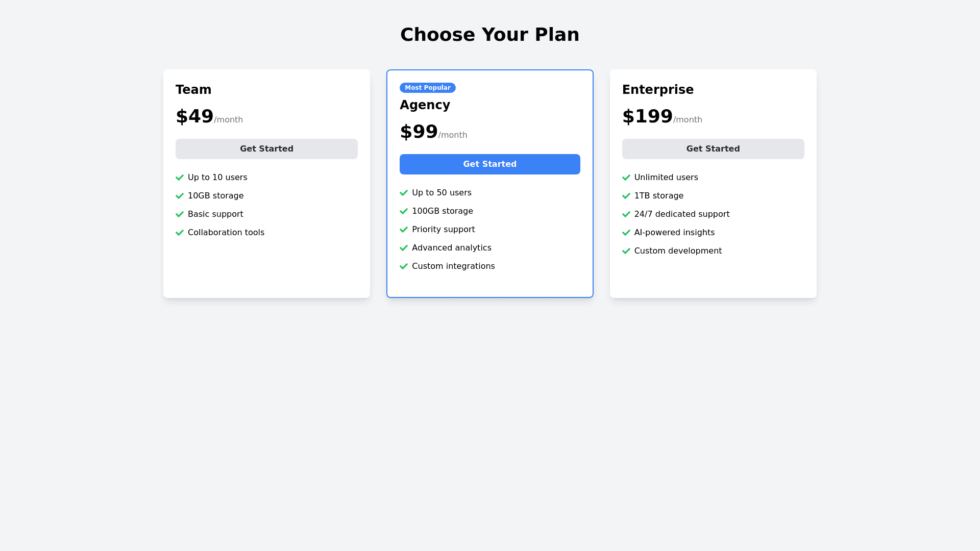The height and width of the screenshot is (551, 980).
Task: Click checkmark icon next to Collaboration tools
Action: click(180, 233)
